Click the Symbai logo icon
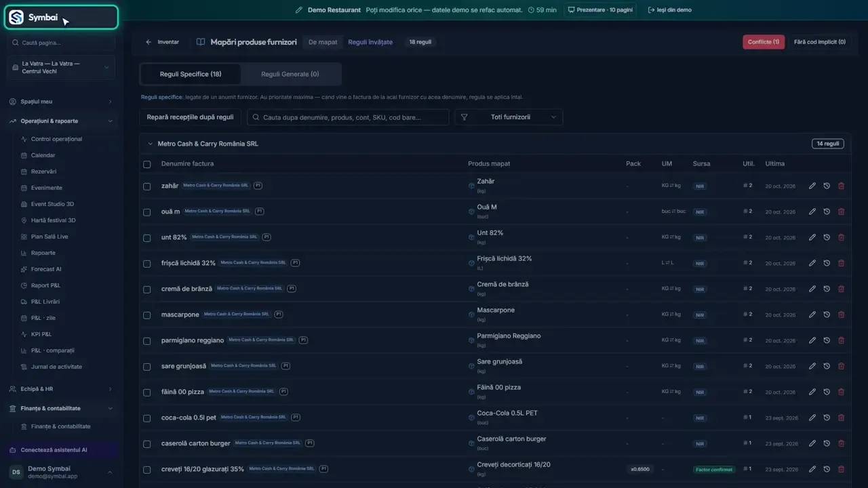 click(x=16, y=18)
